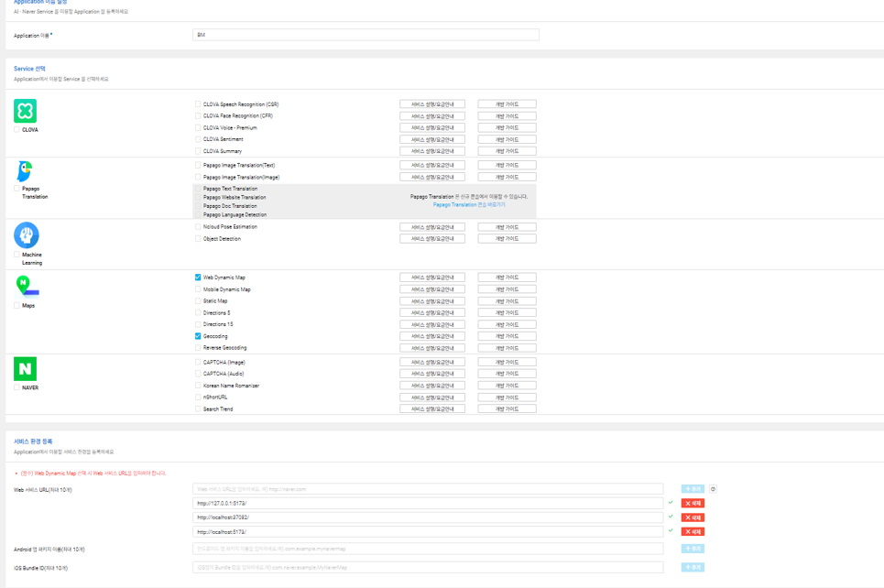This screenshot has height=588, width=884.
Task: Enable Search Trend service
Action: click(x=198, y=408)
